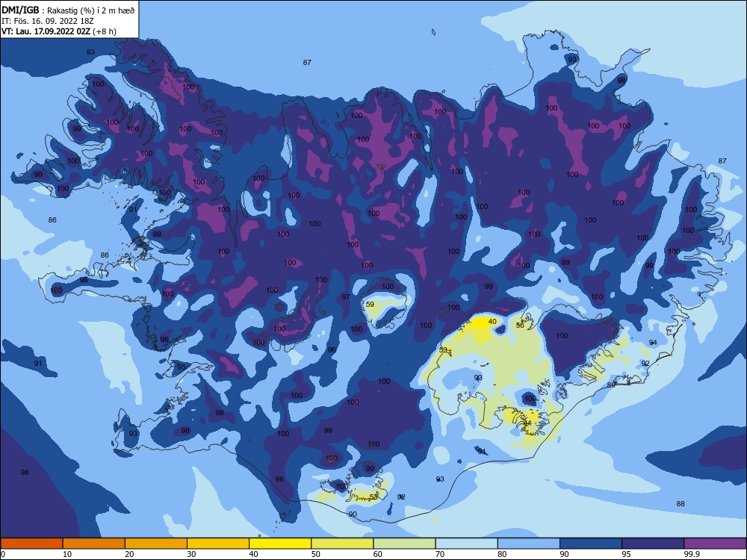747x560 pixels.
Task: Click the 'VT: Lau. 17.09.2022 02Z' valid time
Action: pyautogui.click(x=46, y=31)
